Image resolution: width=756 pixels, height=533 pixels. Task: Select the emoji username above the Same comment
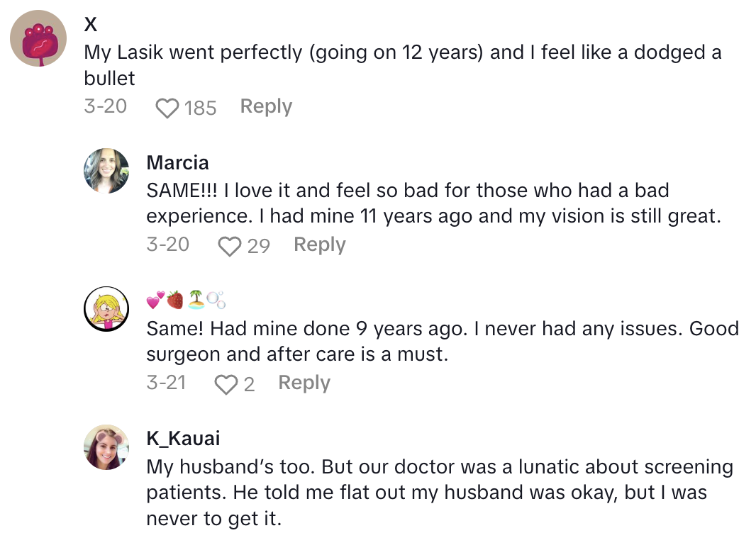pos(182,300)
